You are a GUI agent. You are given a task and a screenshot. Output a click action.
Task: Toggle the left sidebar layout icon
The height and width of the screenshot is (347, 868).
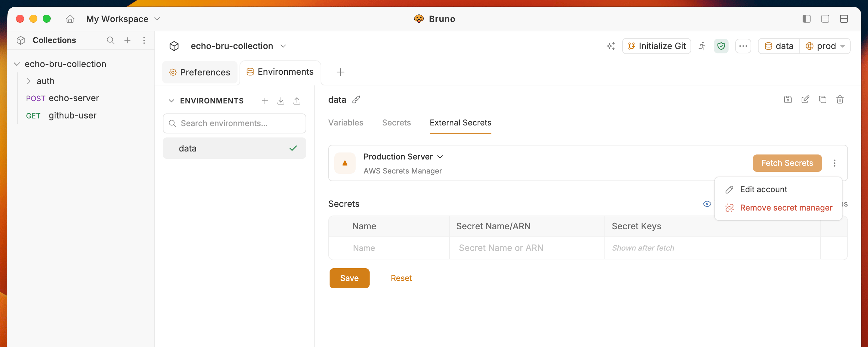[806, 19]
